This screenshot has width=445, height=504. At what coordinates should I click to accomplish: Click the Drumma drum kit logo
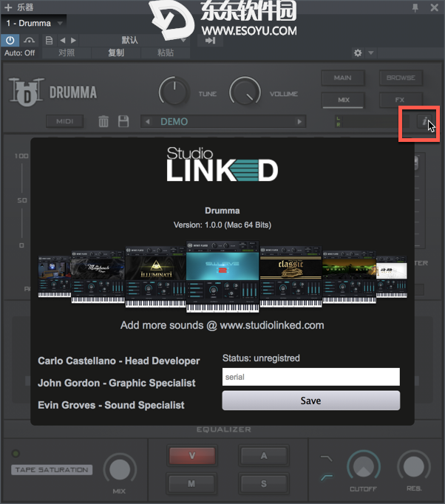pos(26,92)
